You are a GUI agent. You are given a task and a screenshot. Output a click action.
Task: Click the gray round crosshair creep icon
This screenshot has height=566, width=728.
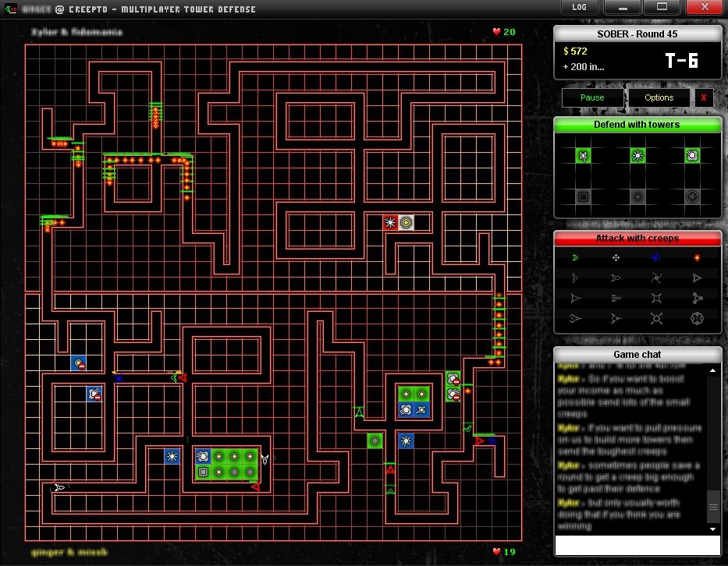pos(697,319)
